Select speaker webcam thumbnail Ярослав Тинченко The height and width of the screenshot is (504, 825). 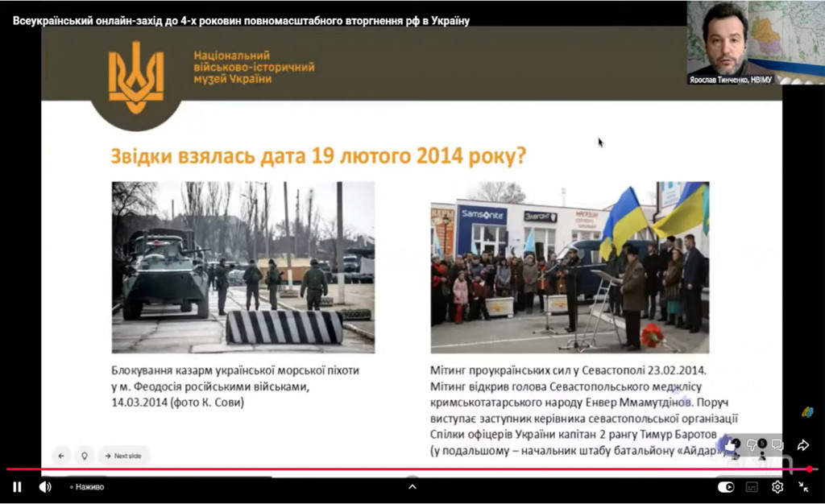pyautogui.click(x=756, y=43)
